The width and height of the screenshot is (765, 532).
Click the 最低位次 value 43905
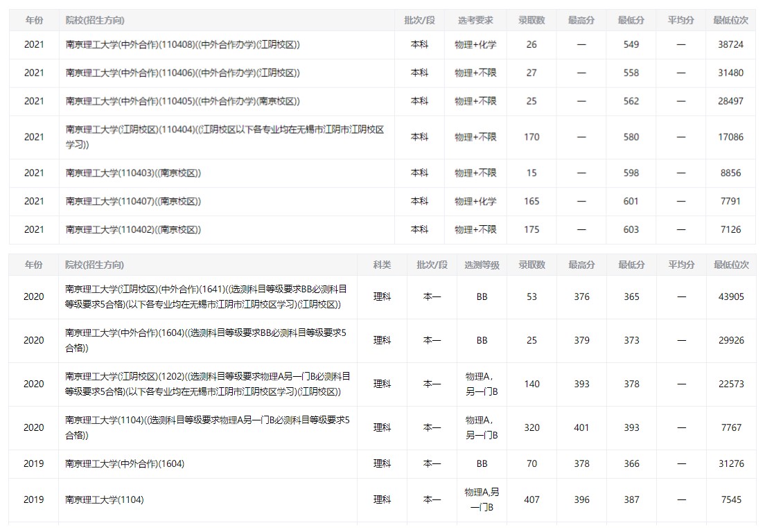[731, 297]
